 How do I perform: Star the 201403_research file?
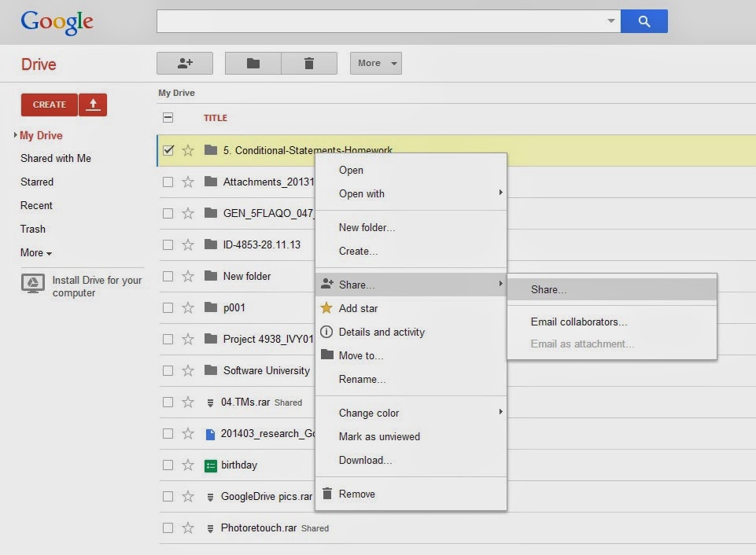(188, 434)
